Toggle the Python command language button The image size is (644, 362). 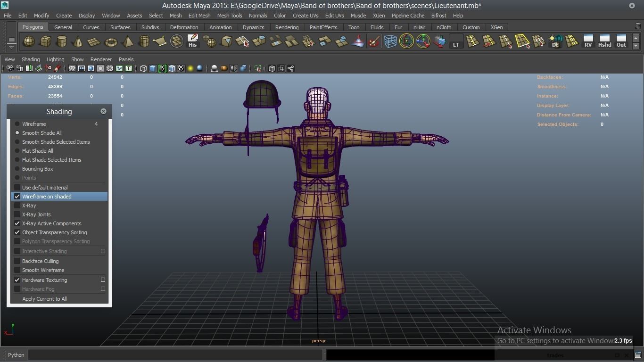pos(16,355)
